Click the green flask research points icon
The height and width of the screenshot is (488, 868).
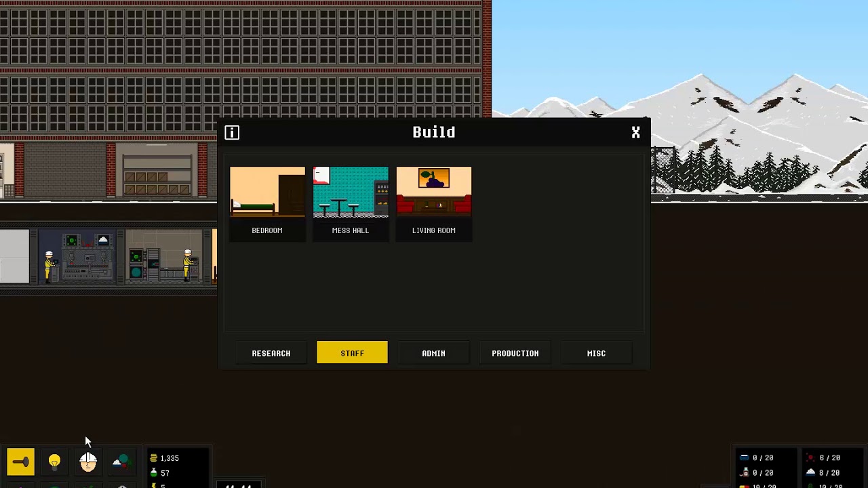point(154,473)
